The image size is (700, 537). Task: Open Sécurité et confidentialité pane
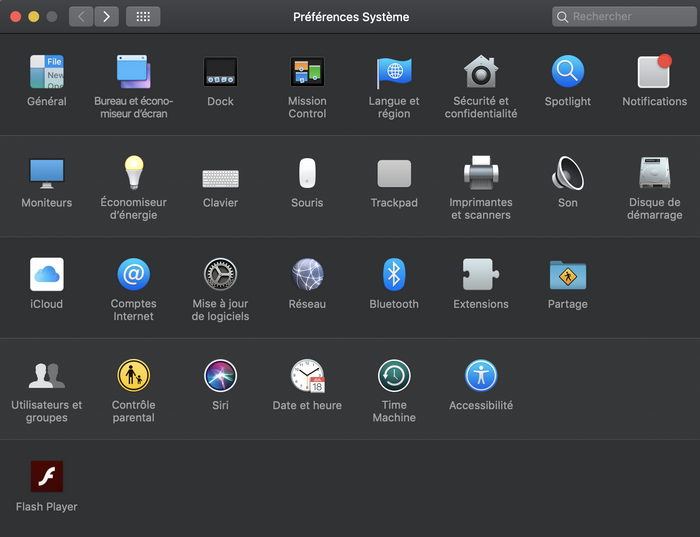coord(481,71)
